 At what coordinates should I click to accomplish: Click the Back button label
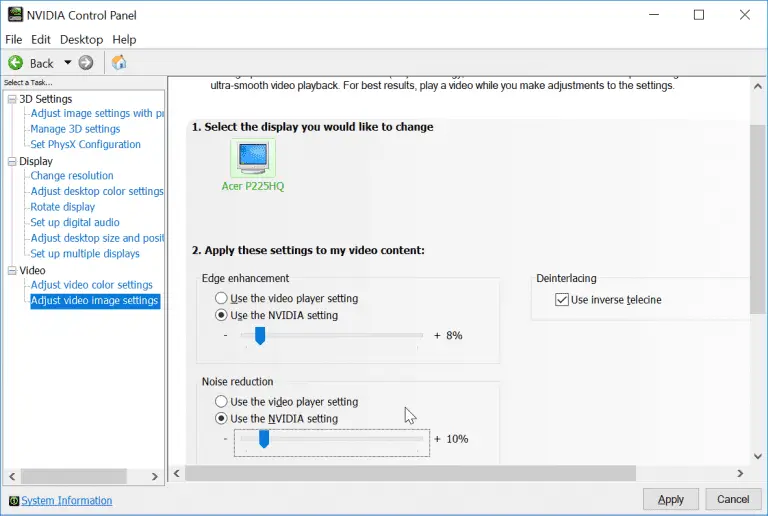(x=42, y=64)
